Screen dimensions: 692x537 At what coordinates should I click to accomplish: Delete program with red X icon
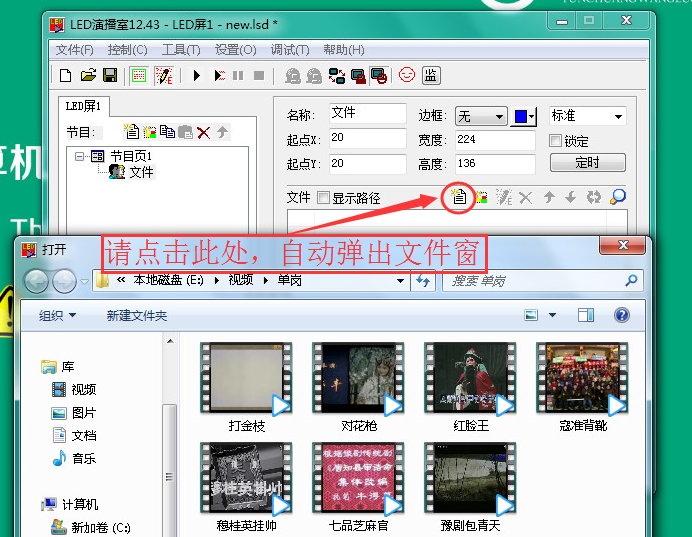[x=204, y=132]
